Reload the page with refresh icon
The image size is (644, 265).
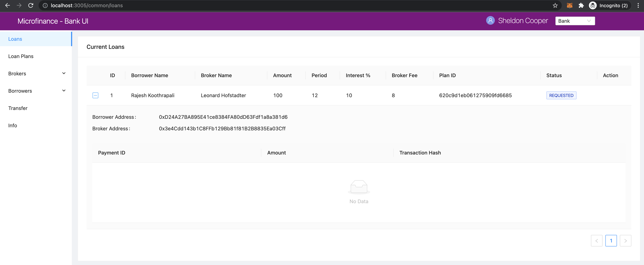tap(31, 5)
